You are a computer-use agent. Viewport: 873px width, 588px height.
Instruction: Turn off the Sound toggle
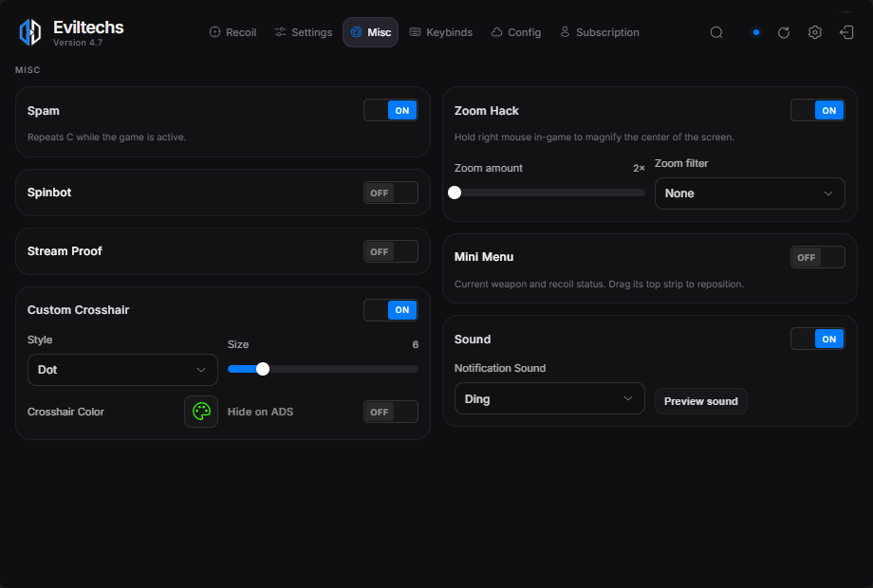(818, 339)
